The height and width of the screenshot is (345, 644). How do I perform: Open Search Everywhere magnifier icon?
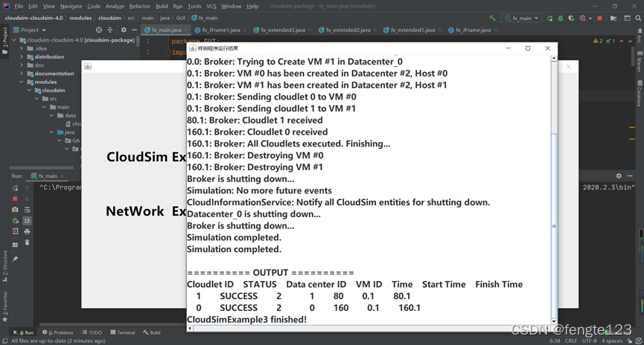pos(638,18)
